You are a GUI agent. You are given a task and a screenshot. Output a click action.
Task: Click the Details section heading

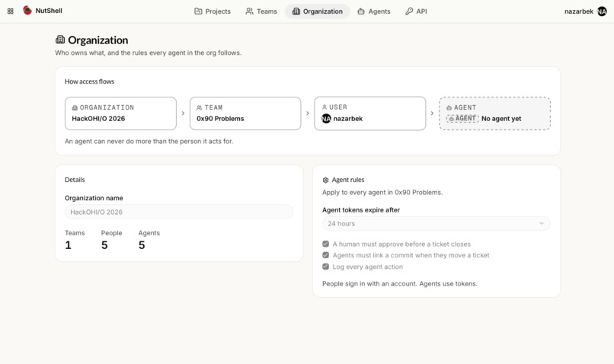pyautogui.click(x=75, y=180)
